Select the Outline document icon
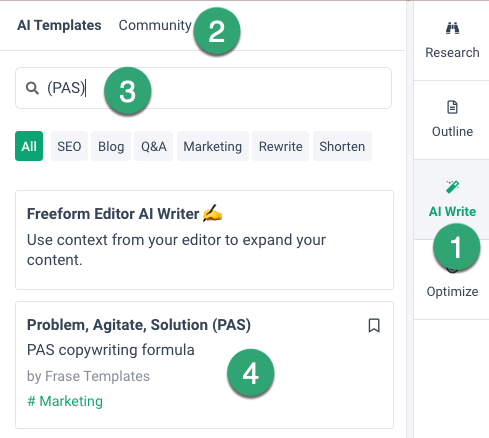Image resolution: width=489 pixels, height=438 pixels. pos(452,107)
